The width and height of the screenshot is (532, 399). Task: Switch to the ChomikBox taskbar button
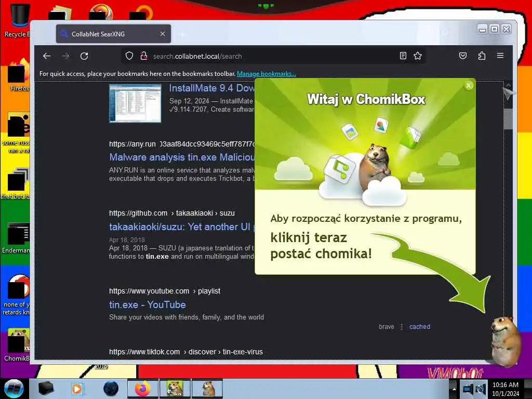click(x=175, y=389)
